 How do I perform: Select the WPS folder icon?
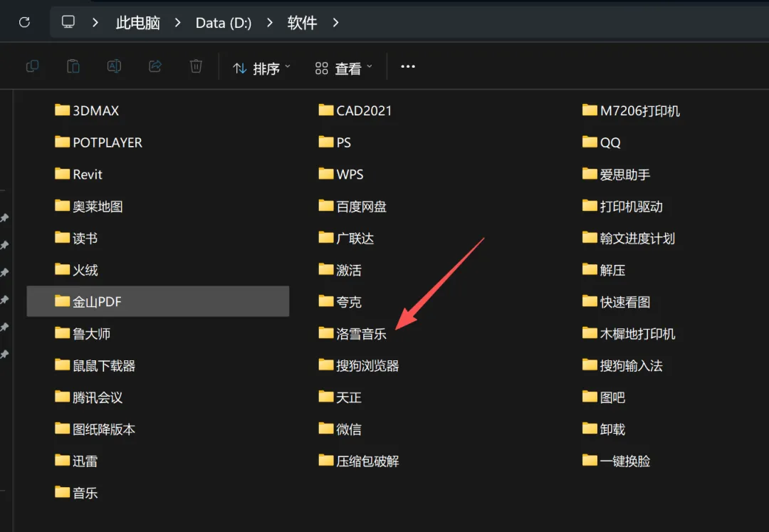point(326,174)
